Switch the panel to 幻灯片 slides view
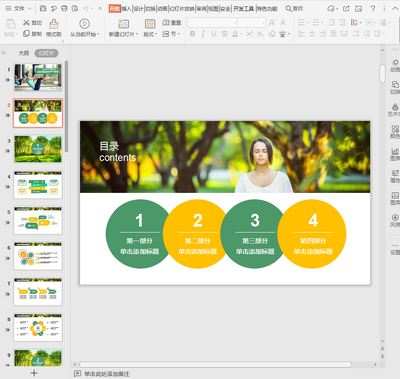Image resolution: width=400 pixels, height=379 pixels. pos(46,53)
